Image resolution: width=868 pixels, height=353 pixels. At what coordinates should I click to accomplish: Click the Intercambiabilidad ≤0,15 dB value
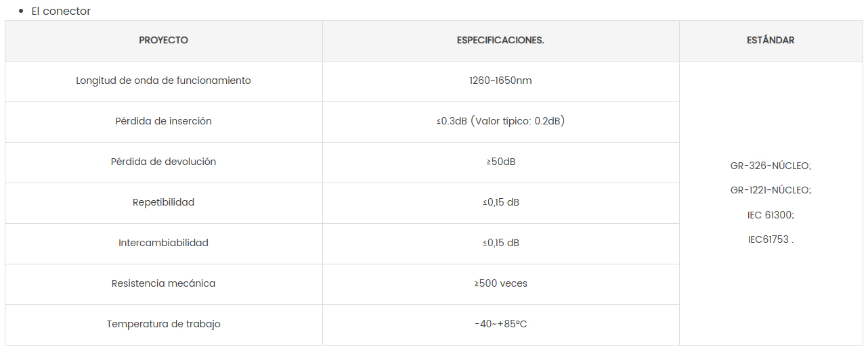click(x=501, y=243)
